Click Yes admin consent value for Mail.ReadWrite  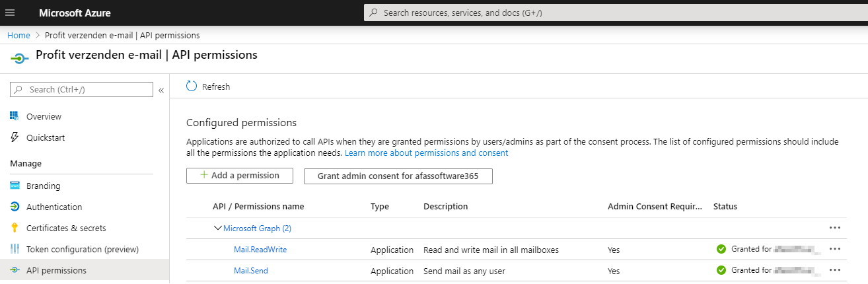tap(614, 250)
